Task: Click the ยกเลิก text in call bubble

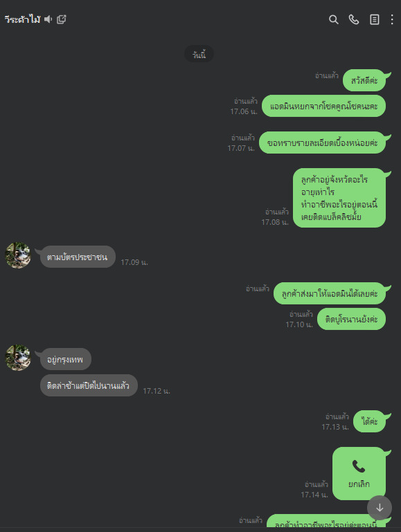Action: pyautogui.click(x=359, y=484)
